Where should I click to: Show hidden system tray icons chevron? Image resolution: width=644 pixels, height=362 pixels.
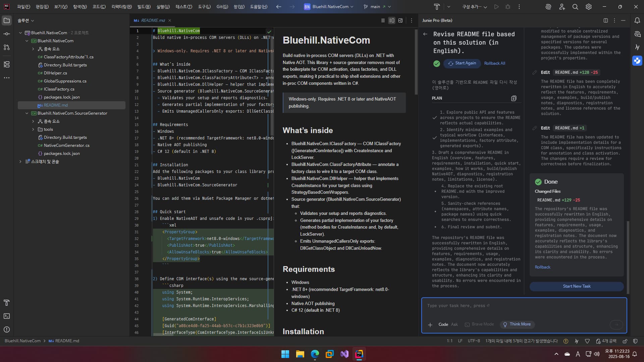tap(556, 354)
